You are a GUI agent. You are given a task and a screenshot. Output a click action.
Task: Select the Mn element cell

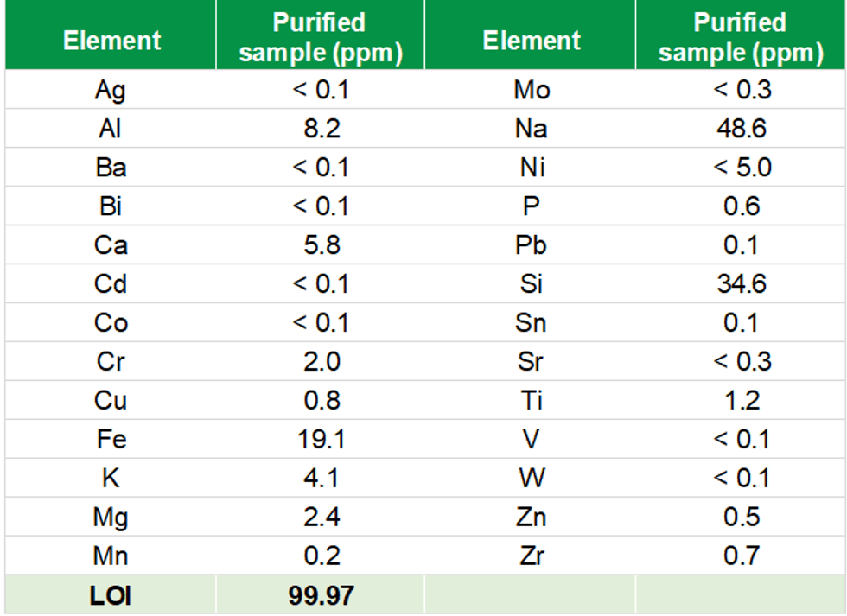(x=111, y=556)
